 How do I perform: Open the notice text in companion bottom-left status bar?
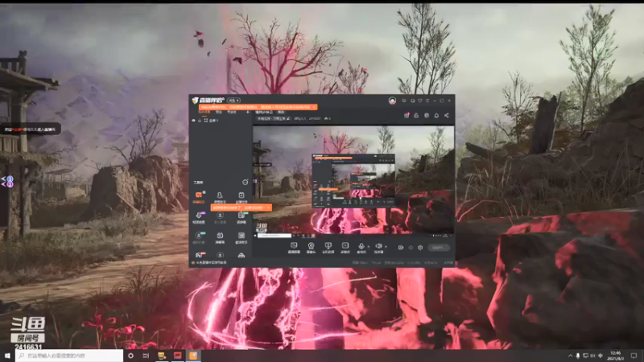coord(211,262)
